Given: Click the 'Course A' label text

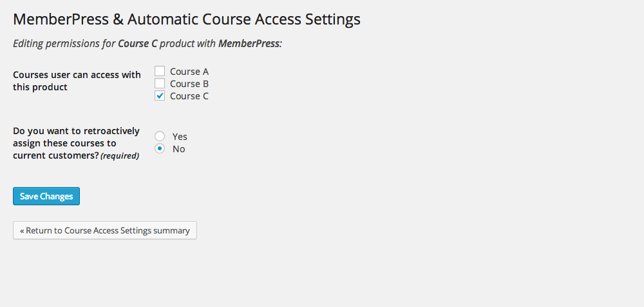Looking at the screenshot, I should (x=189, y=72).
